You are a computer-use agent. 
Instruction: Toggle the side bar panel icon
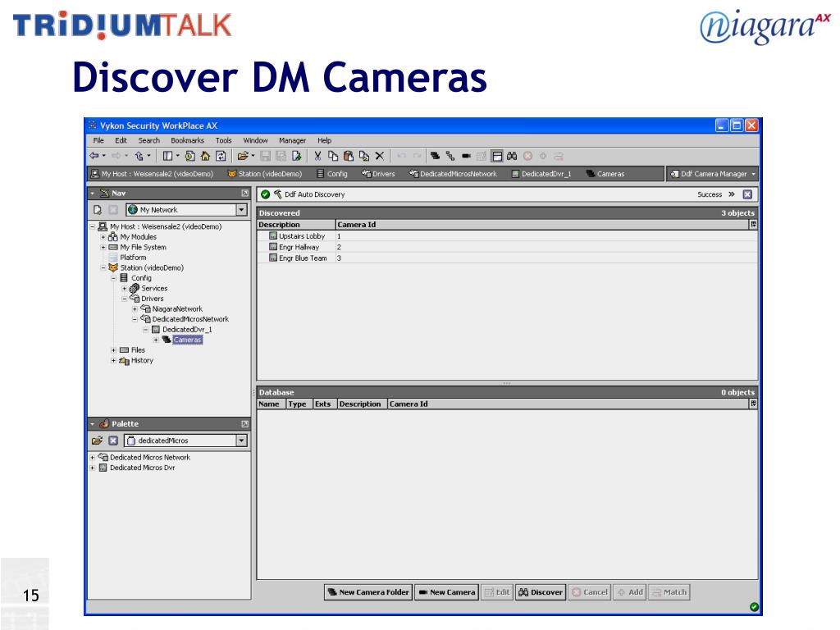pos(167,156)
